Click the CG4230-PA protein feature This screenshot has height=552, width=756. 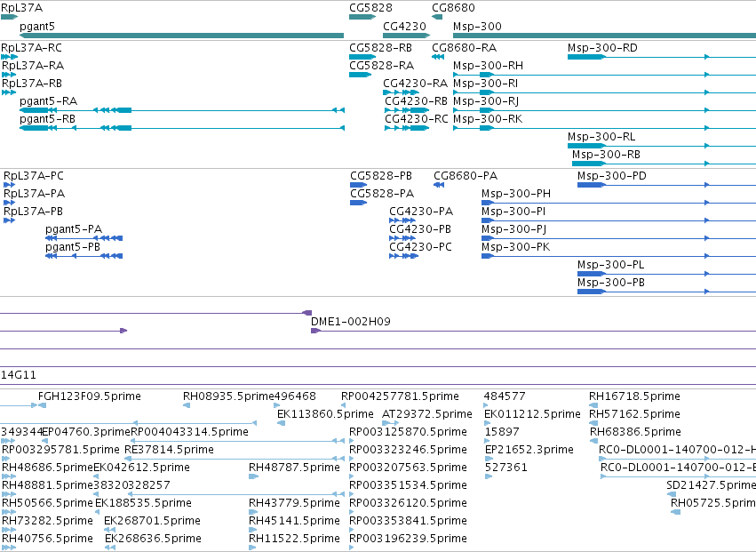402,220
